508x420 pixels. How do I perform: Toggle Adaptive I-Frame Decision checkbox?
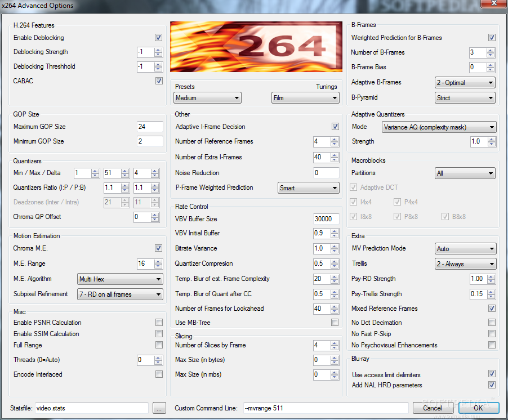[x=335, y=126]
